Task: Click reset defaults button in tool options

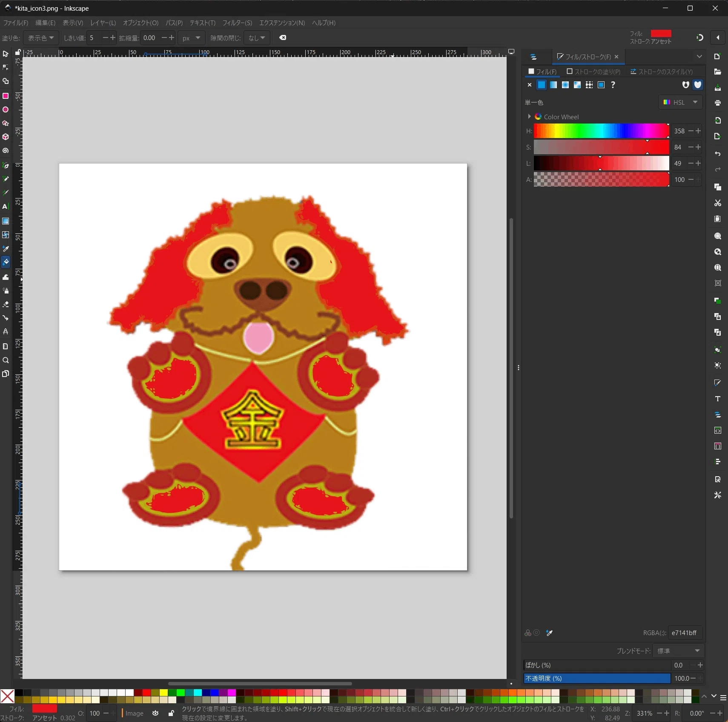Action: point(283,37)
